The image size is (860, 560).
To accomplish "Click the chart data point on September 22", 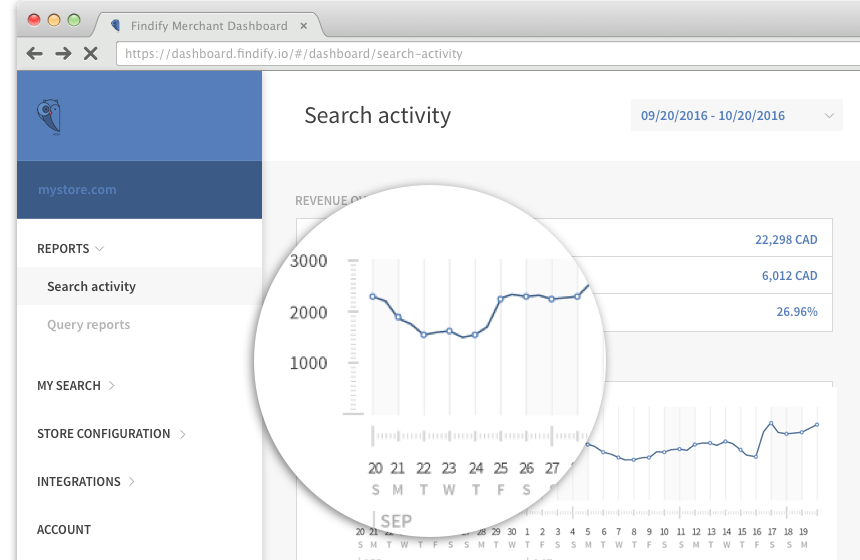I will click(x=423, y=335).
